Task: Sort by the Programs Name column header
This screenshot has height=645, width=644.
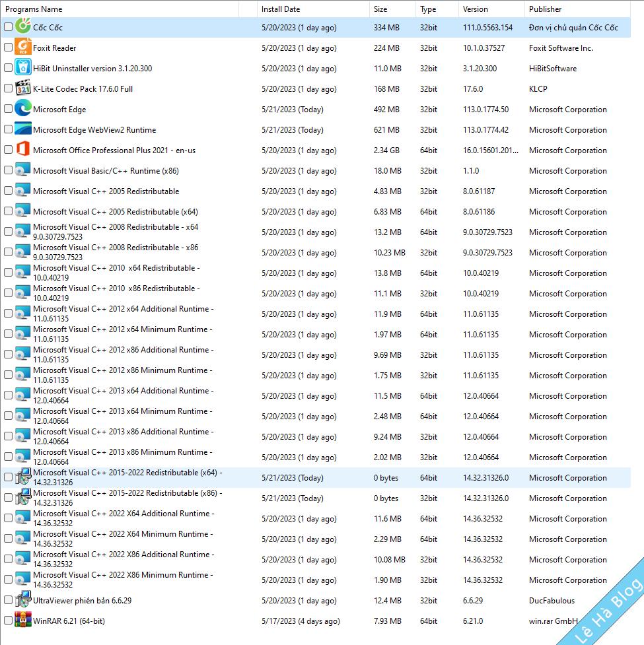Action: coord(120,9)
